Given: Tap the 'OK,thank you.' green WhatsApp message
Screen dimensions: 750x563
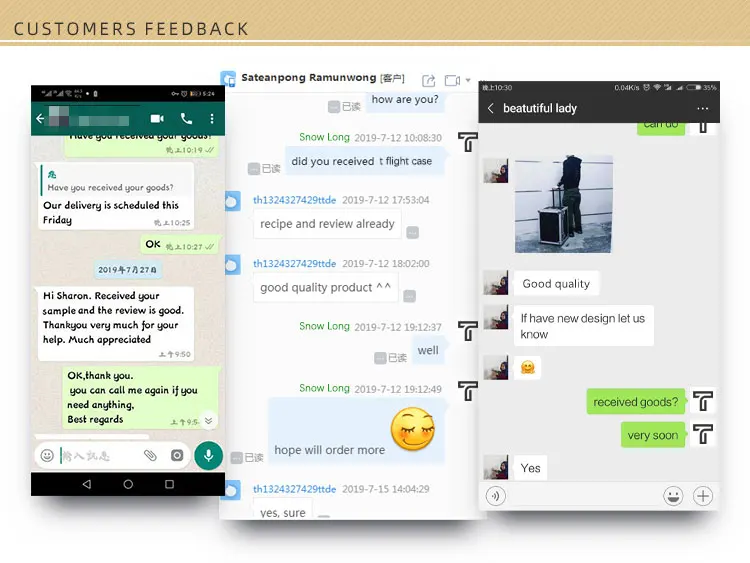Looking at the screenshot, I should (141, 397).
